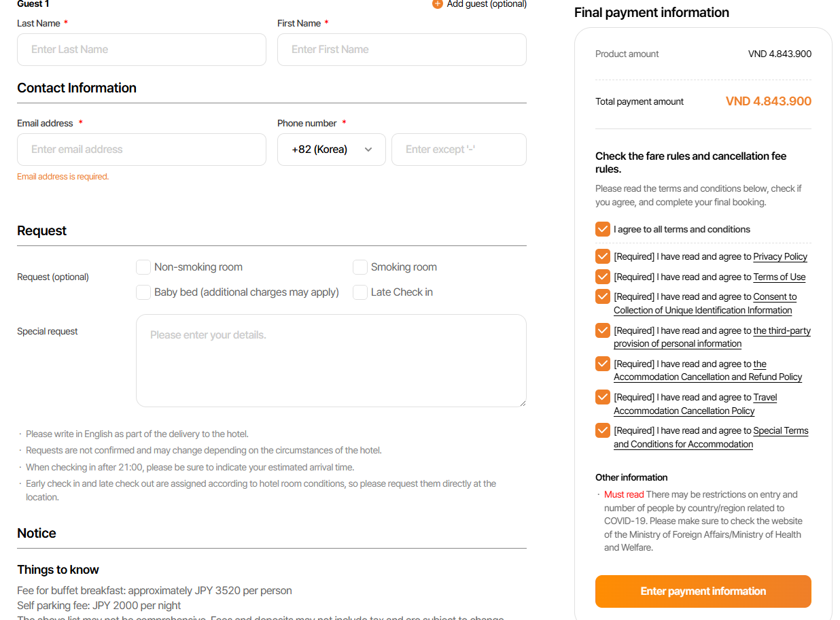This screenshot has width=840, height=620.
Task: Open the Privacy Policy link
Action: (x=780, y=257)
